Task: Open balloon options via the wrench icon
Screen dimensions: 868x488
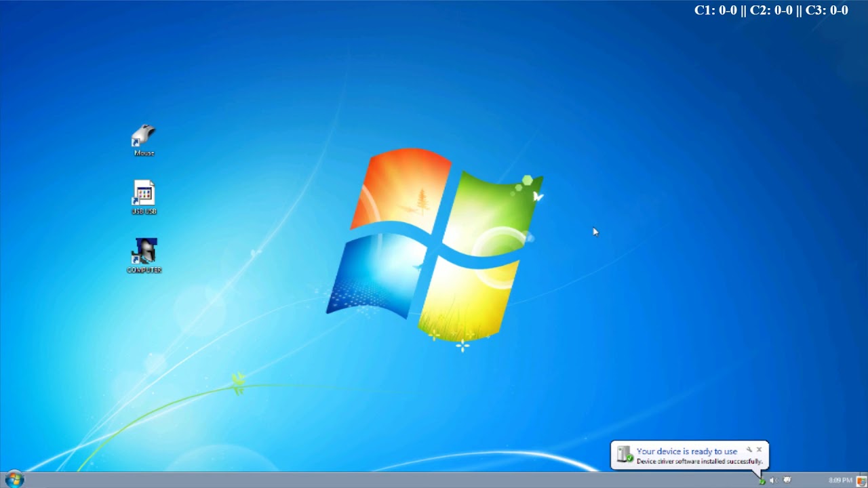Action: tap(749, 449)
